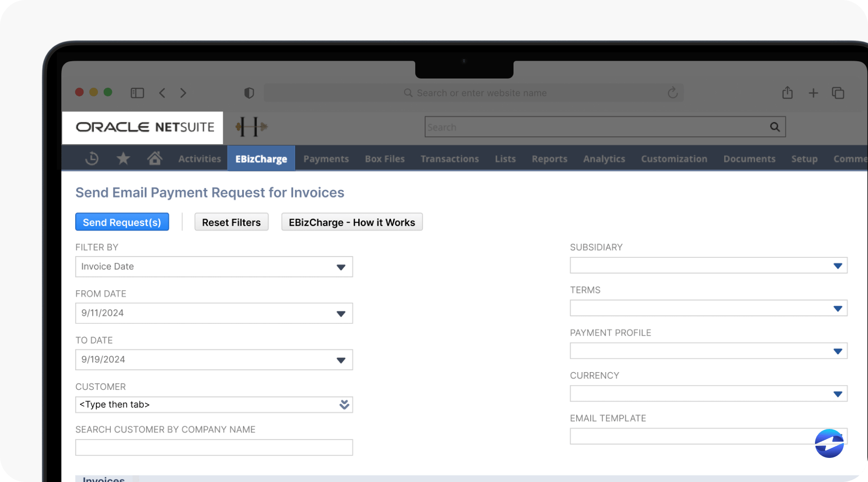Open the Safari share icon
The width and height of the screenshot is (868, 482).
(x=787, y=93)
